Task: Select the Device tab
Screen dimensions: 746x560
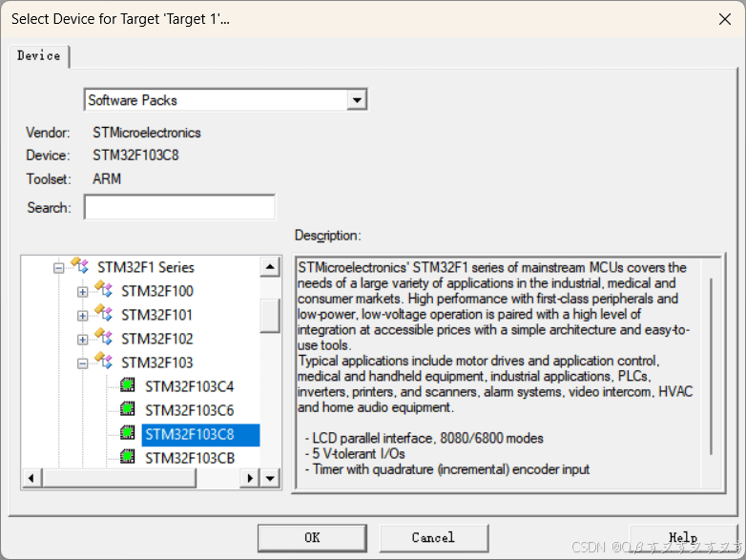Action: pyautogui.click(x=39, y=56)
